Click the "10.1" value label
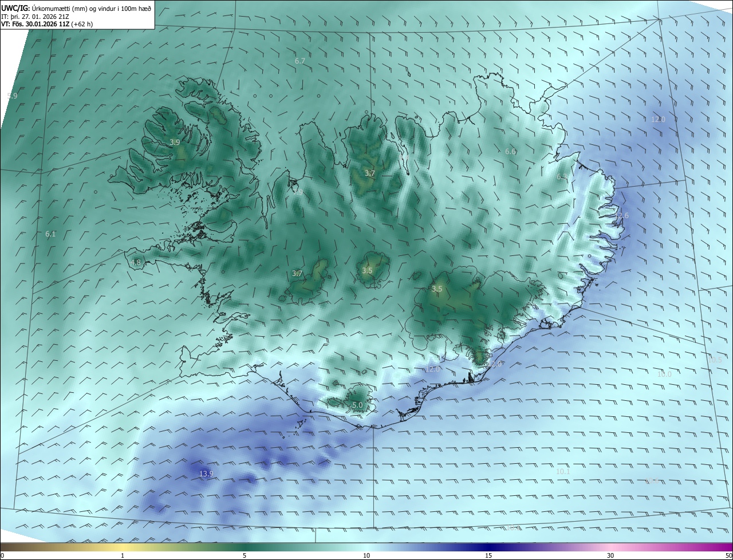Viewport: 733px width, 560px height. coord(563,471)
